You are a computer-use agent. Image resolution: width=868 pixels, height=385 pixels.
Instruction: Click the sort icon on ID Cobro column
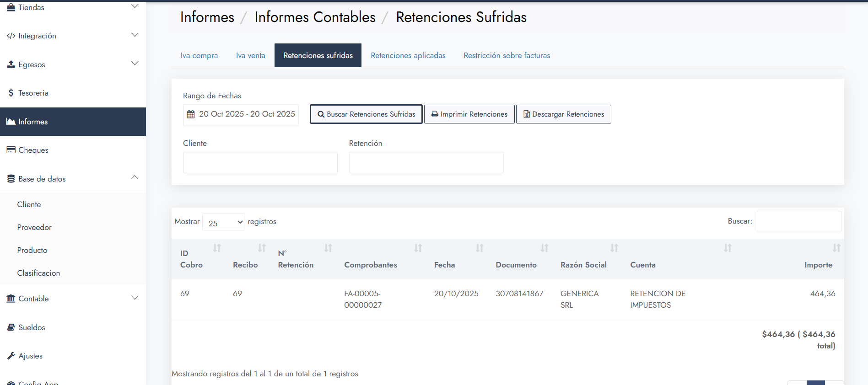pos(217,248)
